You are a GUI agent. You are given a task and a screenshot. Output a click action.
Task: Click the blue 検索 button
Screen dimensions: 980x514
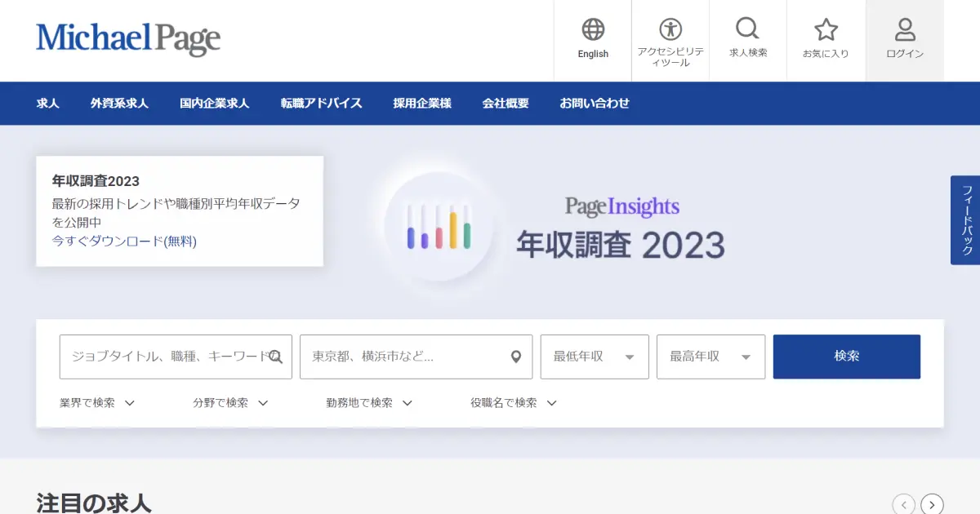(x=847, y=357)
